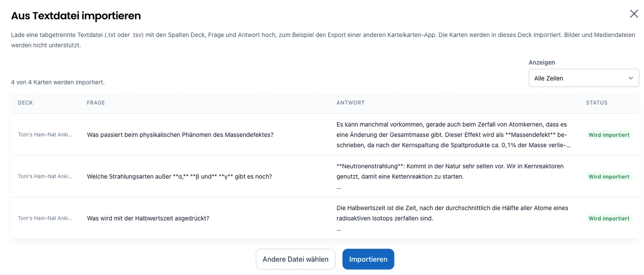Click the Anzeigen label
The height and width of the screenshot is (275, 644).
542,62
